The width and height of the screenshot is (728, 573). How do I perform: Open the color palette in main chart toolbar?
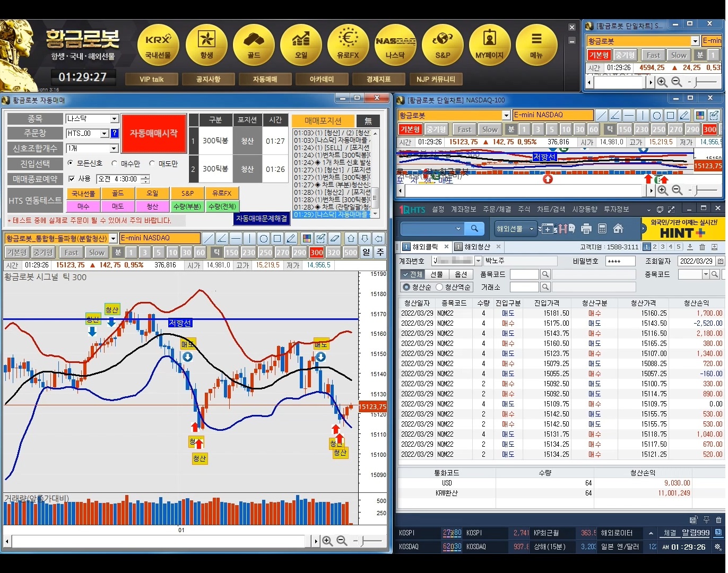tap(306, 238)
